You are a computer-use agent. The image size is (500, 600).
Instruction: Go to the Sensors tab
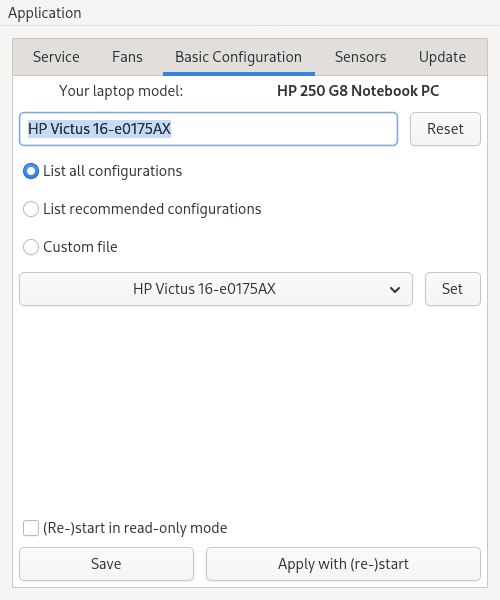coord(360,57)
